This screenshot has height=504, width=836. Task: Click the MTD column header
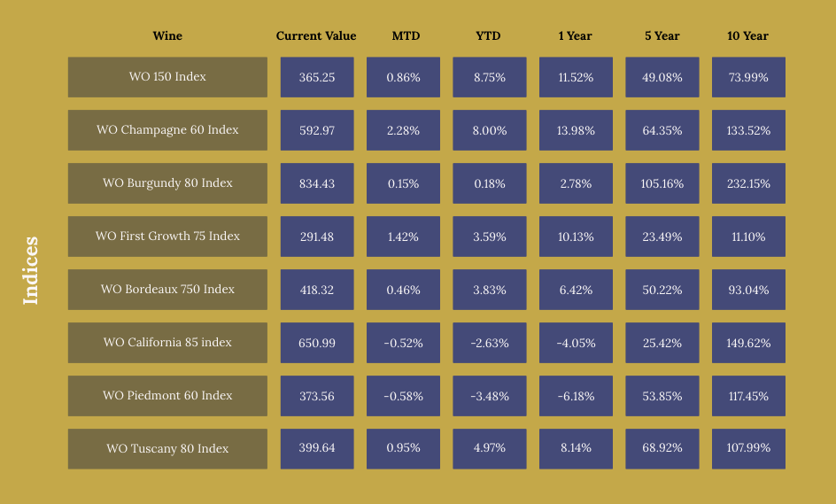(406, 36)
